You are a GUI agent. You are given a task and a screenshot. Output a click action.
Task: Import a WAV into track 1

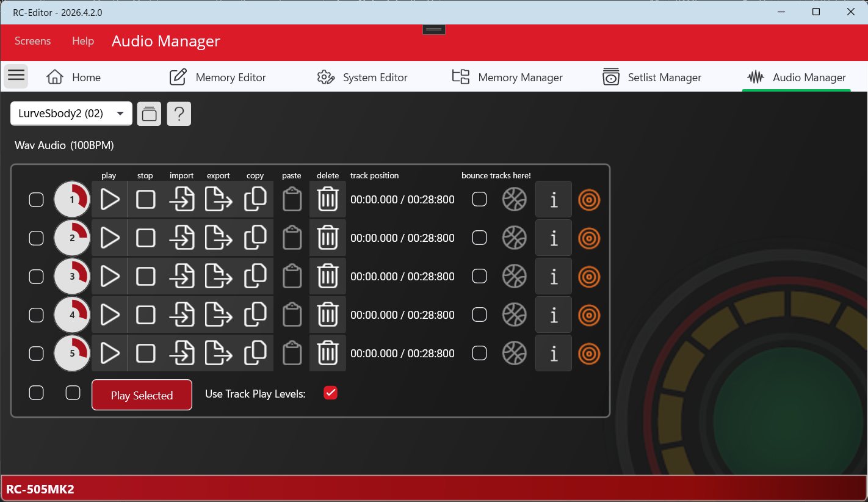click(x=182, y=199)
